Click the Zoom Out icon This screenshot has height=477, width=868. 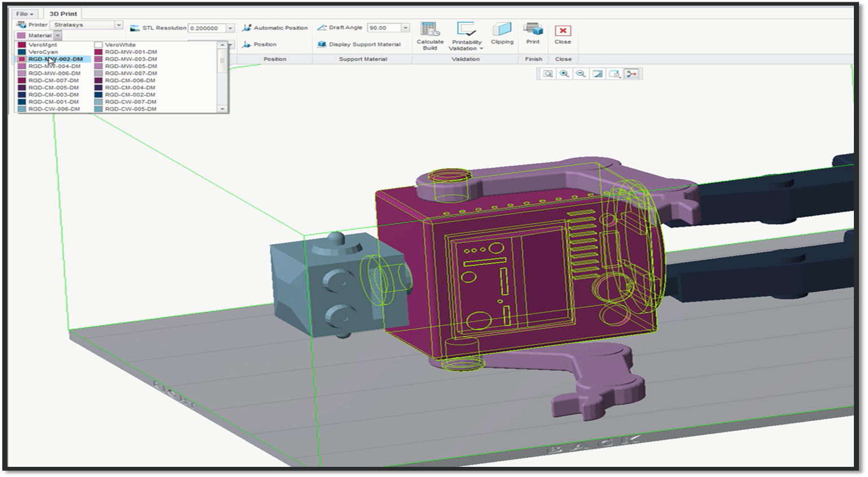pos(581,74)
